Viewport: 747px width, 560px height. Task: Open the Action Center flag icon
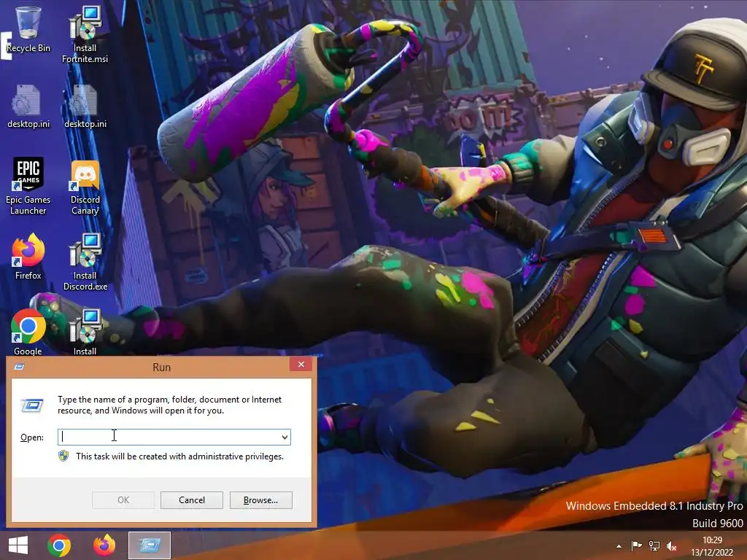tap(636, 545)
